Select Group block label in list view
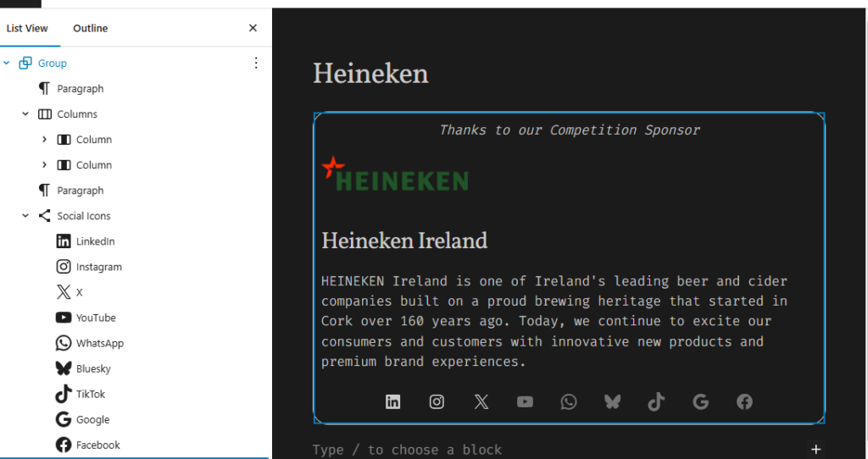 pyautogui.click(x=53, y=63)
